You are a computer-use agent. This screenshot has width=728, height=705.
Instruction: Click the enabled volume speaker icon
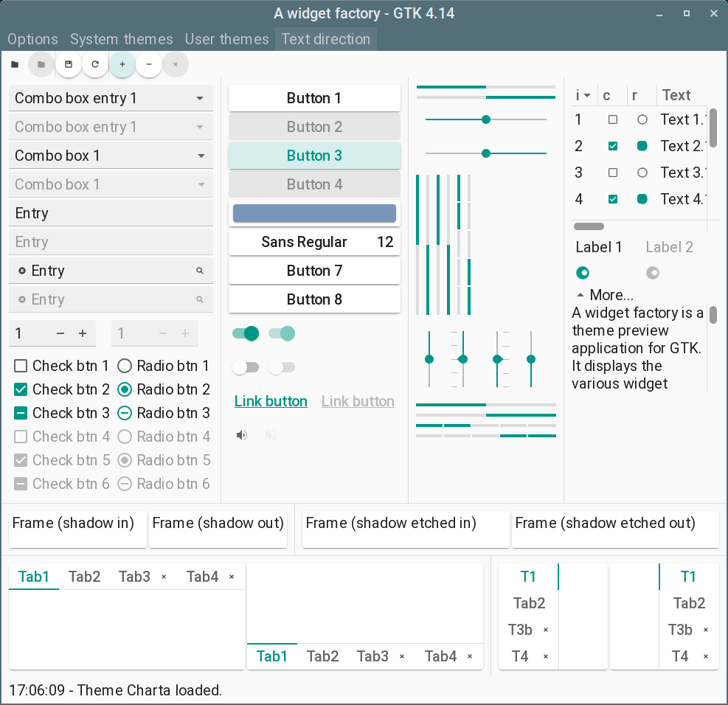point(242,435)
